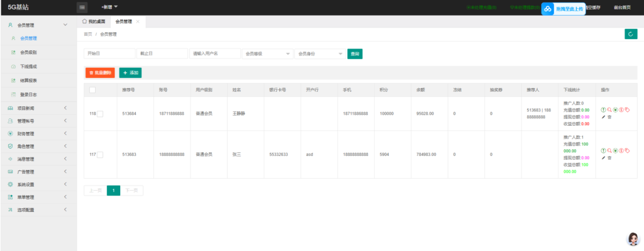Screen dimensions: 644x251
Task: Click the magnifier icon in 张三's row
Action: pyautogui.click(x=609, y=151)
